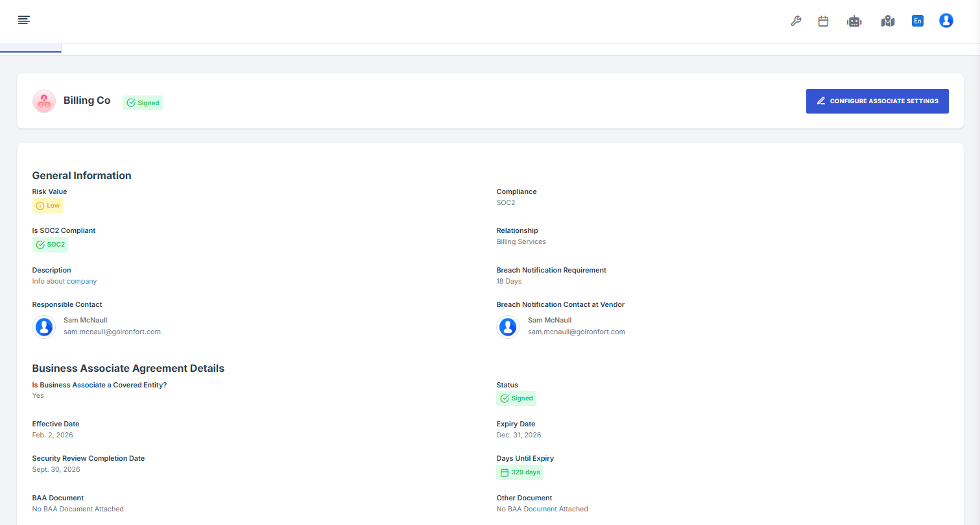Click the Billing Co company logo
The height and width of the screenshot is (525, 980).
[x=44, y=101]
